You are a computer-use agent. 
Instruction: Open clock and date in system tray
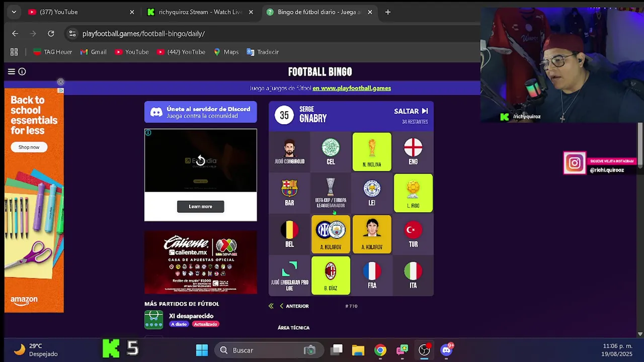pos(617,350)
